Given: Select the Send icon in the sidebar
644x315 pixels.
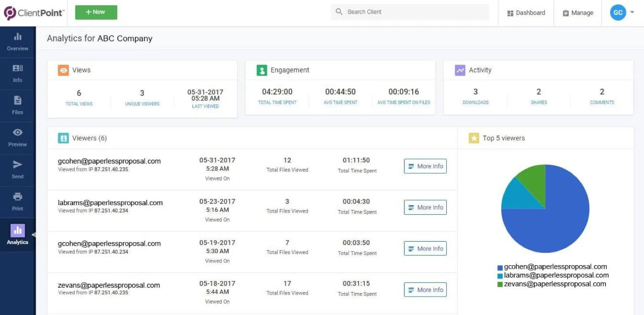Looking at the screenshot, I should pos(17,169).
